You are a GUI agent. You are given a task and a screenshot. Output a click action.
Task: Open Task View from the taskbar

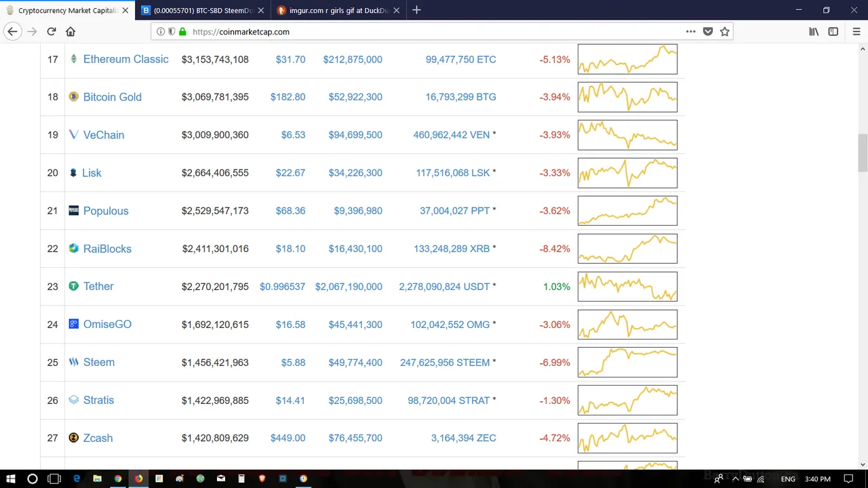[54, 479]
